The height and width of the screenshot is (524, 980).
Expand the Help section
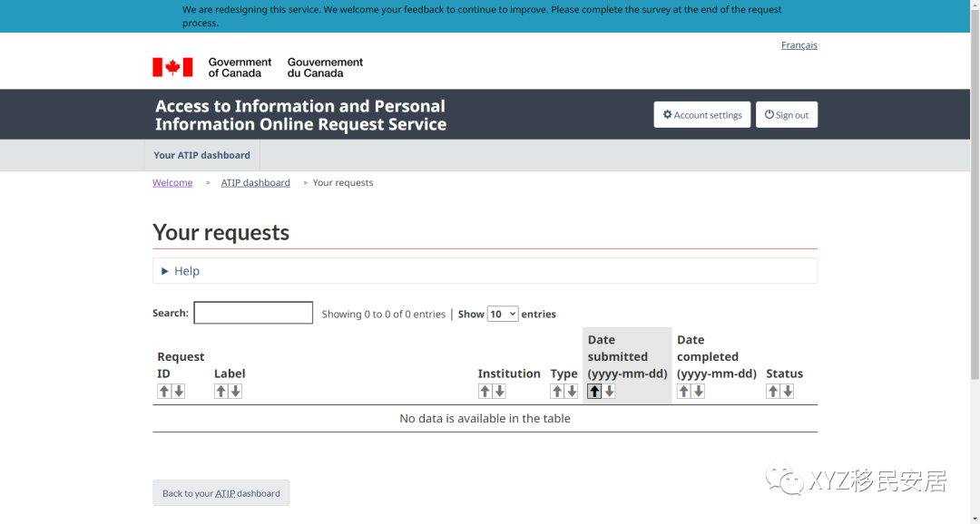[x=485, y=271]
